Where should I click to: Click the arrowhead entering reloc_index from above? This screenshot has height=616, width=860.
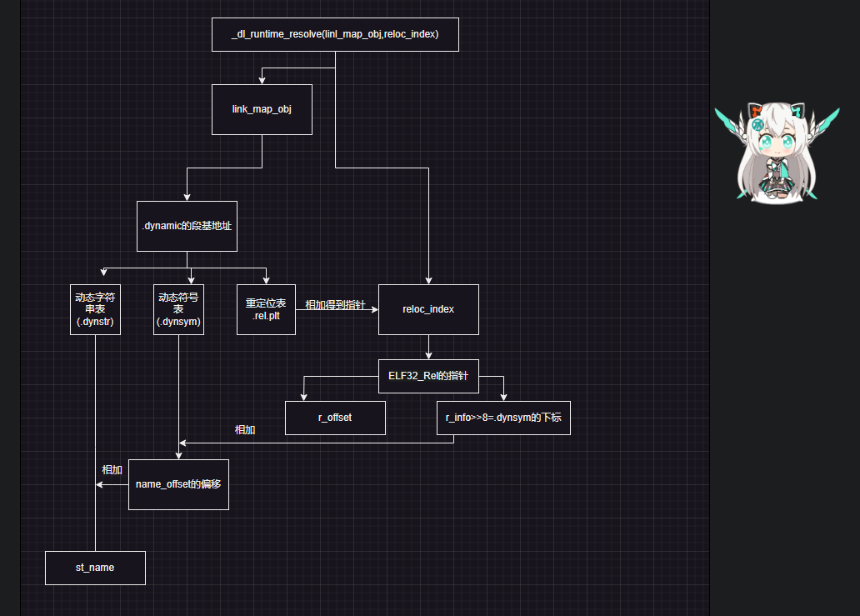[428, 280]
